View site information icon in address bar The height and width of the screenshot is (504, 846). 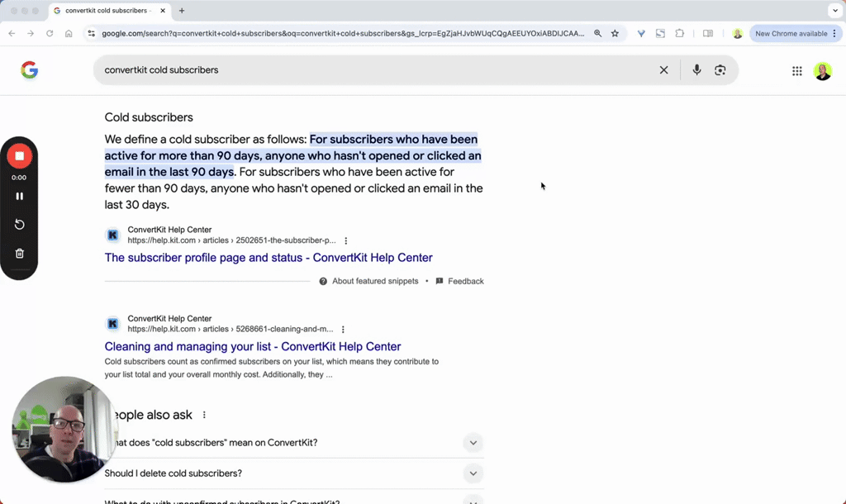point(91,33)
